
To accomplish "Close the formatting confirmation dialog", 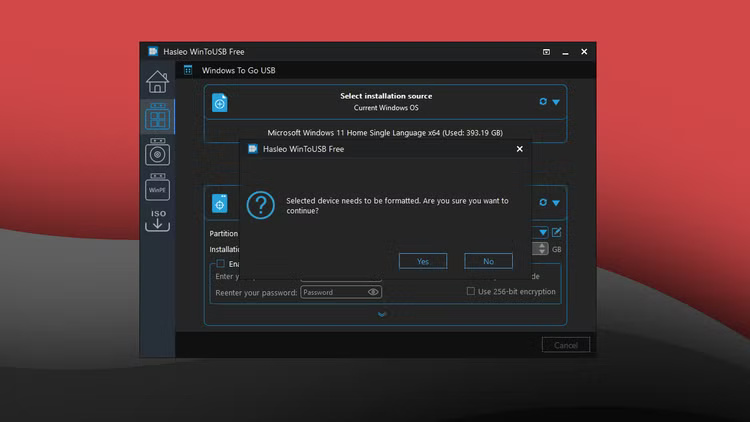I will 519,149.
